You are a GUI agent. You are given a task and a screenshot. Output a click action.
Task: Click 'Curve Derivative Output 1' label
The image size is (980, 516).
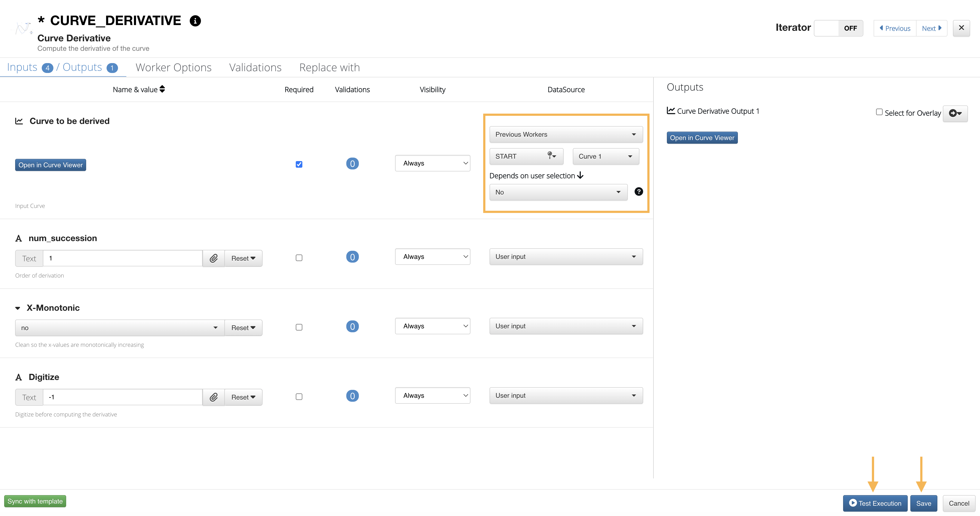[x=718, y=111]
